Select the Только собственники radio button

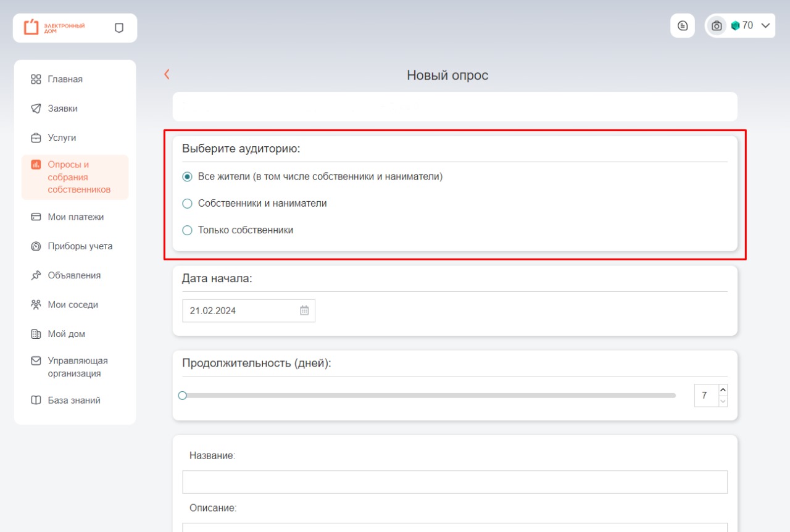pyautogui.click(x=188, y=230)
